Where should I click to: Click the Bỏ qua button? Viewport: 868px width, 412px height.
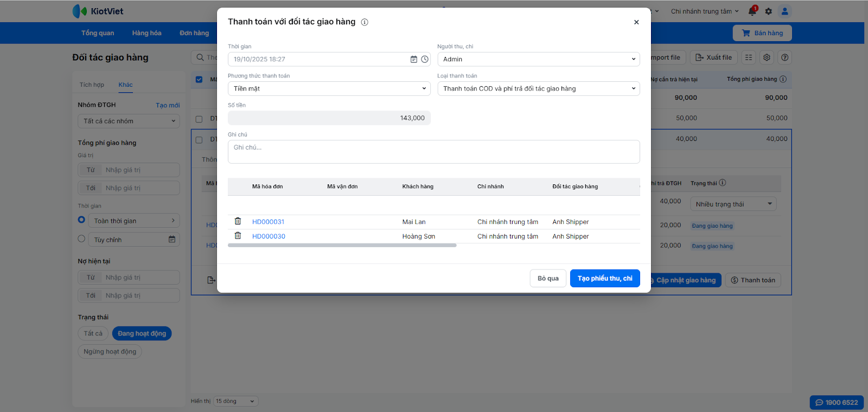(548, 278)
